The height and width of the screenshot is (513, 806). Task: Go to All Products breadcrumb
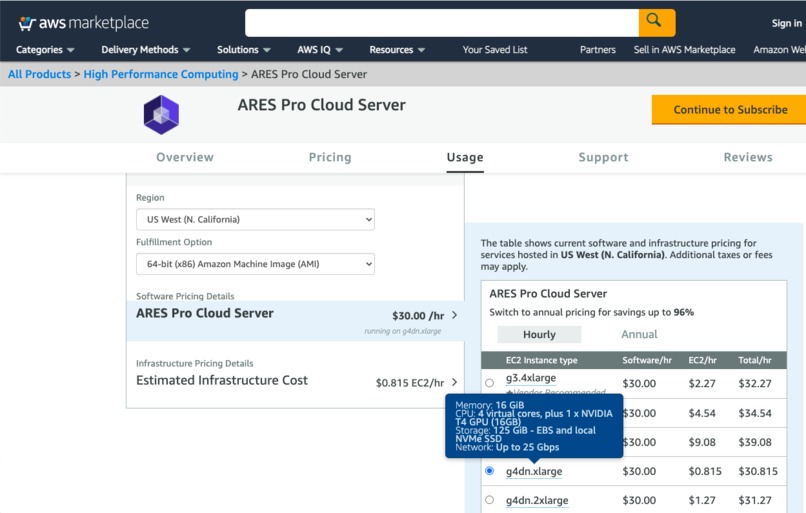39,74
